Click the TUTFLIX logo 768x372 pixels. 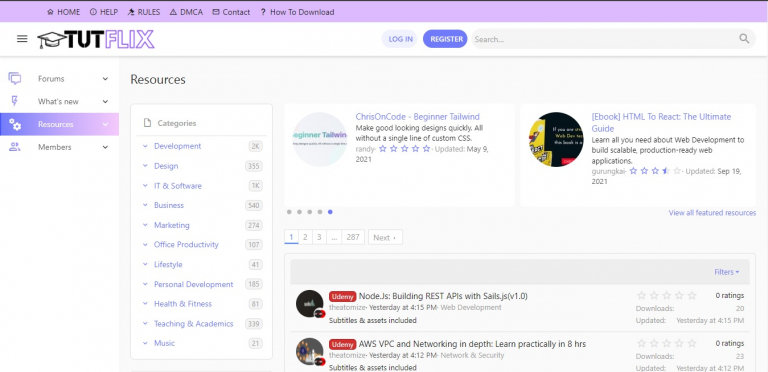pyautogui.click(x=96, y=40)
